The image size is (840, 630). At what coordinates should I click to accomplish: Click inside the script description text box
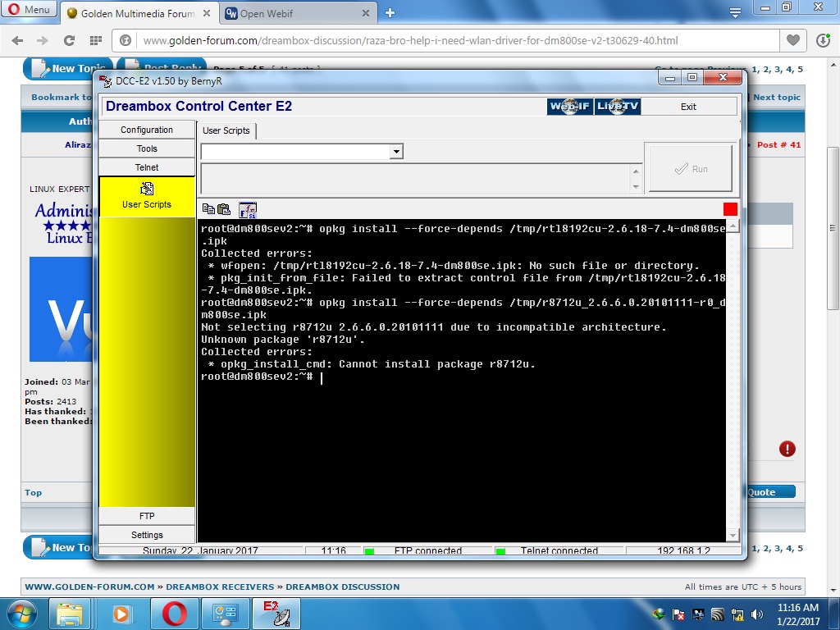point(416,179)
